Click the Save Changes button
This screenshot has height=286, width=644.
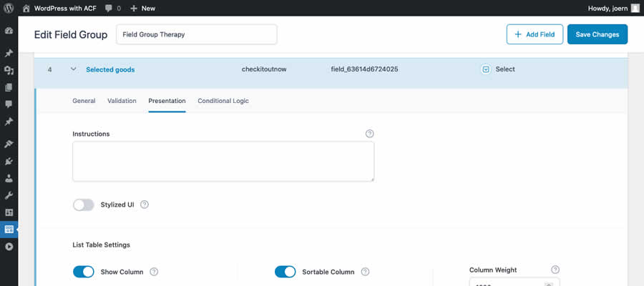click(597, 34)
